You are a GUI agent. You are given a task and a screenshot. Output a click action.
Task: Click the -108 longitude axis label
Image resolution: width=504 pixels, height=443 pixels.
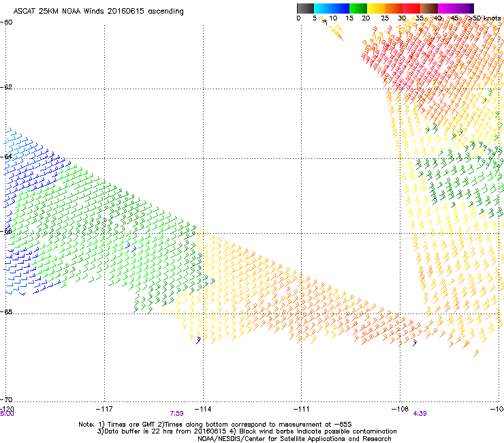pyautogui.click(x=400, y=409)
